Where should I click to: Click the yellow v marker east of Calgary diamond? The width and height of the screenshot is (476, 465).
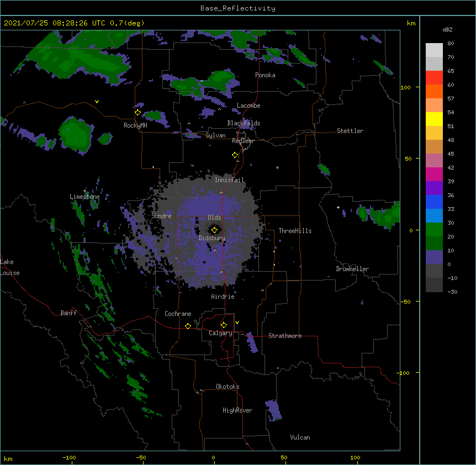pyautogui.click(x=237, y=323)
